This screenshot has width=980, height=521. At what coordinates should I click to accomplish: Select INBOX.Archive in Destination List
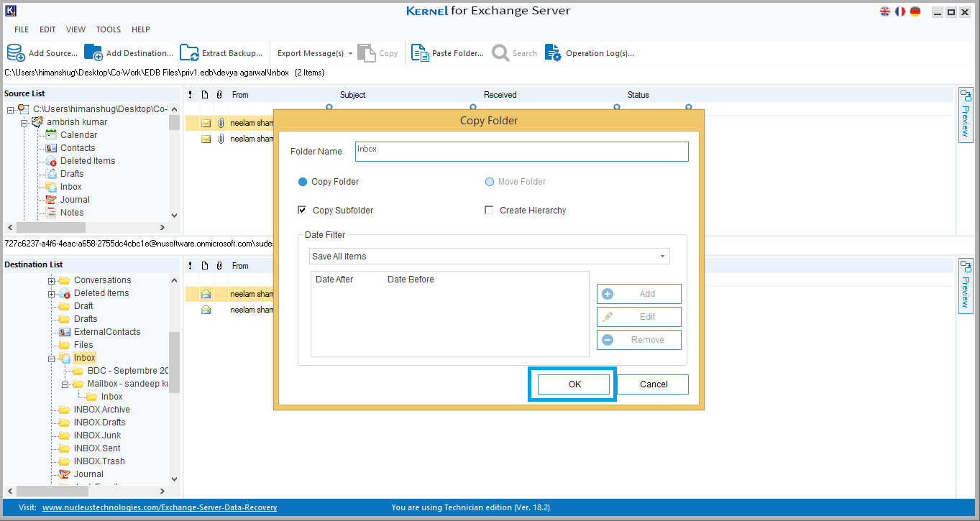click(x=101, y=409)
